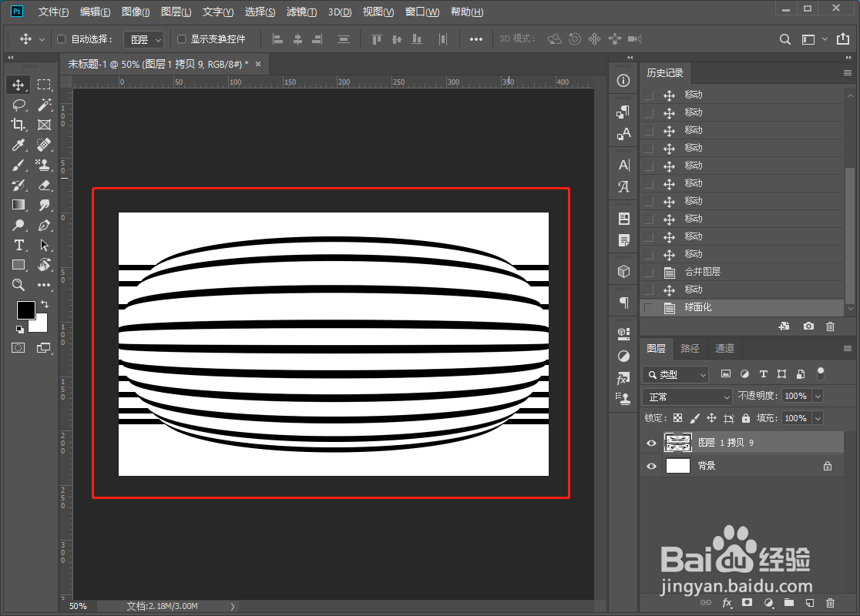Open the 窗口(W) menu

[422, 12]
